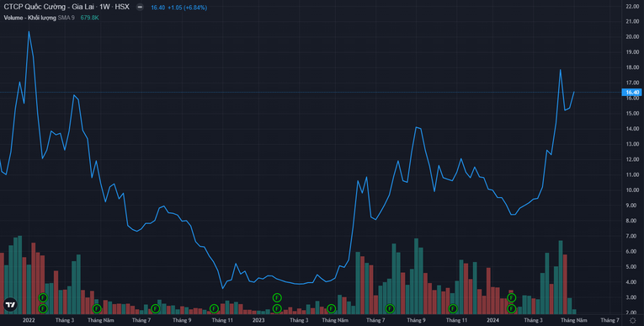Open F event marker just after first Tháng 7
Viewport: 644px width, 326px height.
[x=155, y=308]
